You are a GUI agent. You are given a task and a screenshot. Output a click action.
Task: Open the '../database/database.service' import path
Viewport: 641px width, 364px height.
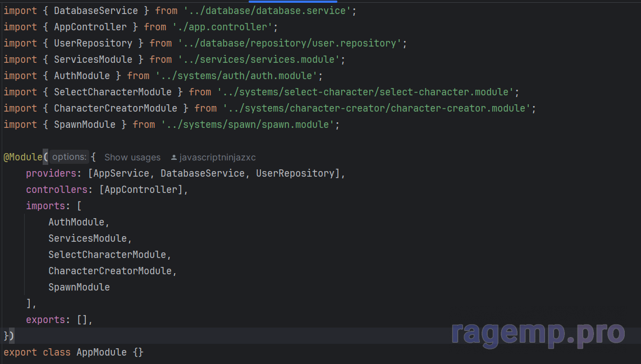click(x=269, y=11)
